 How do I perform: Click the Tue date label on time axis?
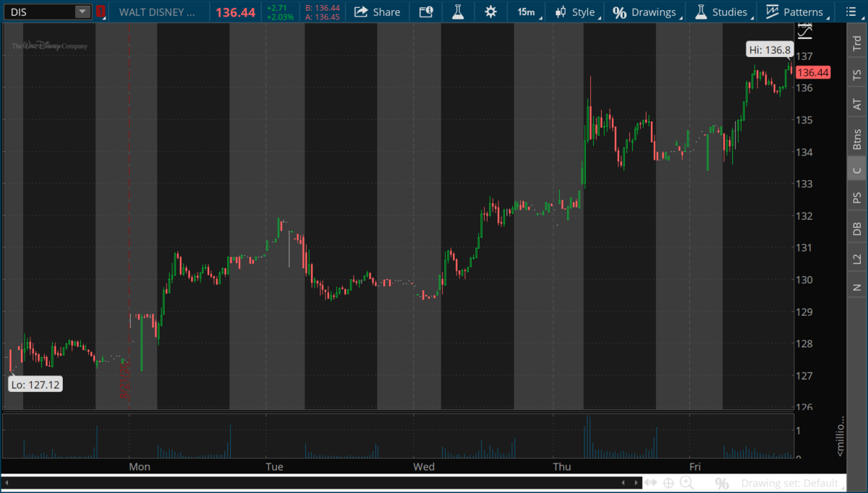[x=274, y=467]
